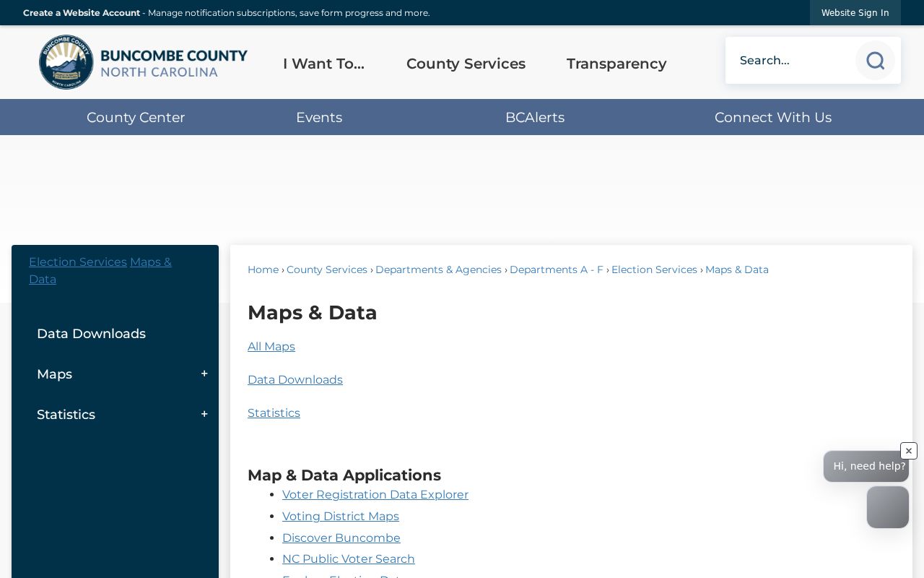
Task: Open the Transparency menu
Action: point(616,64)
